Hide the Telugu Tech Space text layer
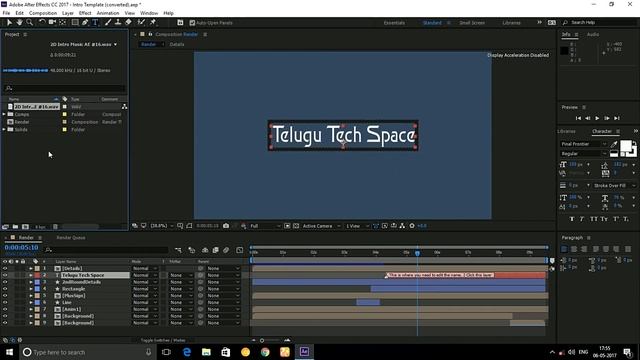This screenshot has height=360, width=640. coord(5,275)
